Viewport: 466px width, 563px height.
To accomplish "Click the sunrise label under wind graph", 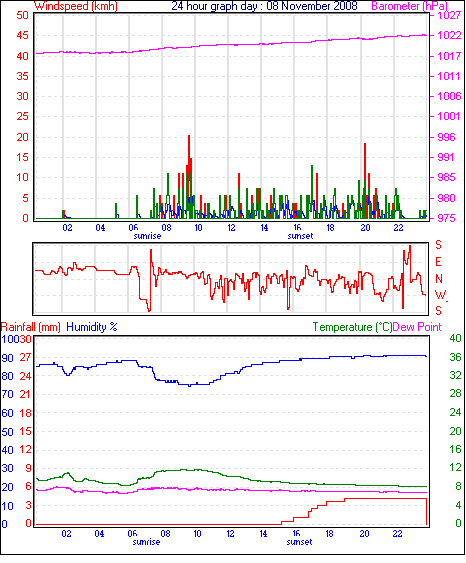I will 147,236.
